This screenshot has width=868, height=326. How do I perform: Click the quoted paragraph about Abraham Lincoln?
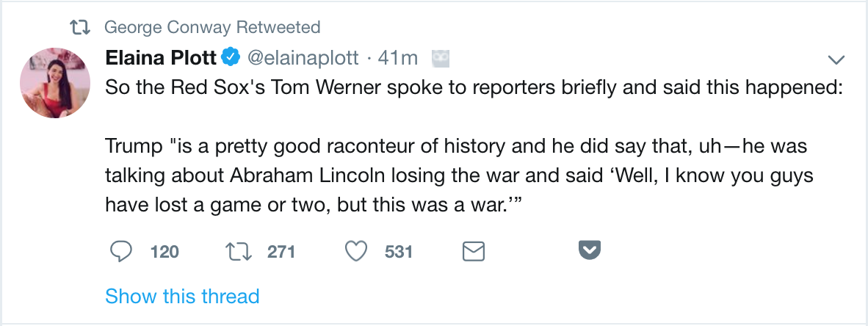tap(455, 176)
